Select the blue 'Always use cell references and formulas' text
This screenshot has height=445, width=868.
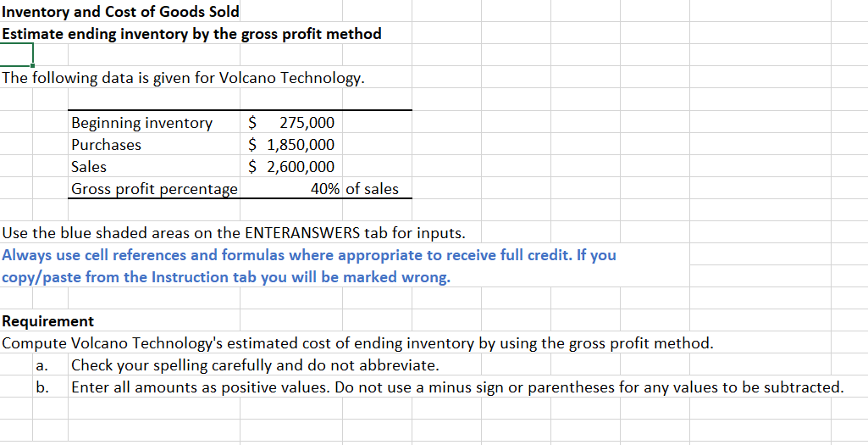coord(309,255)
